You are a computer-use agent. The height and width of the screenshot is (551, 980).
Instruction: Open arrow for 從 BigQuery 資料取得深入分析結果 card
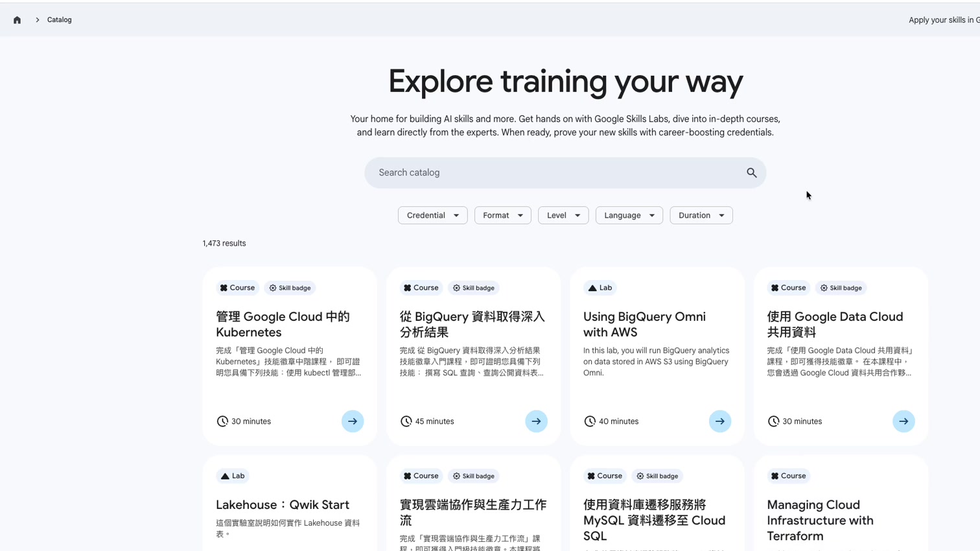pos(536,421)
